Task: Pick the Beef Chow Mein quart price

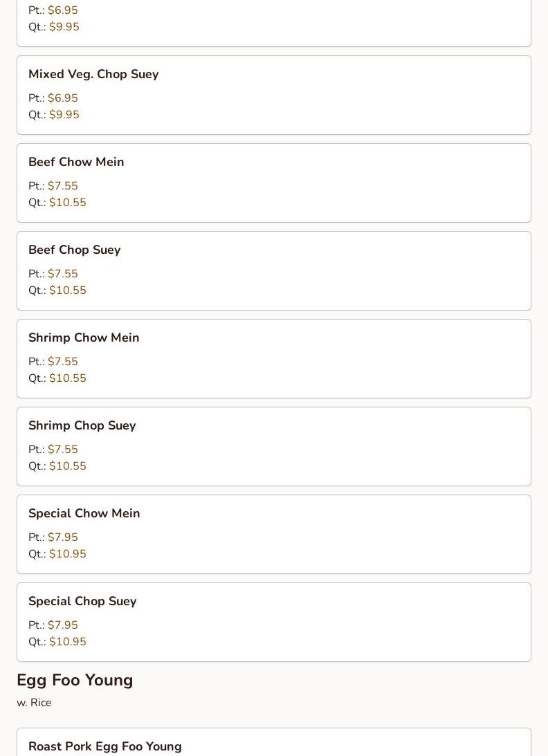Action: 67,203
